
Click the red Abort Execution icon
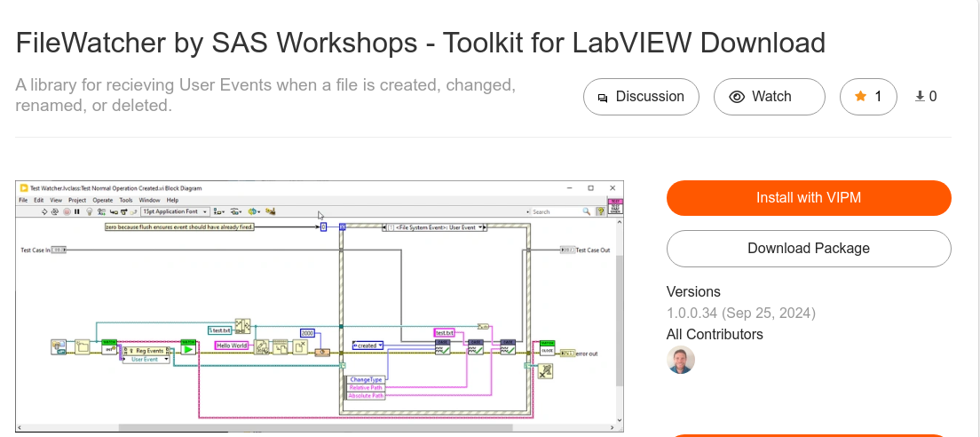pyautogui.click(x=67, y=211)
